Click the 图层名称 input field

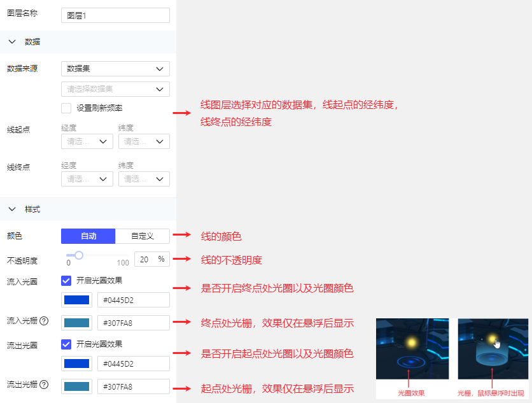115,15
